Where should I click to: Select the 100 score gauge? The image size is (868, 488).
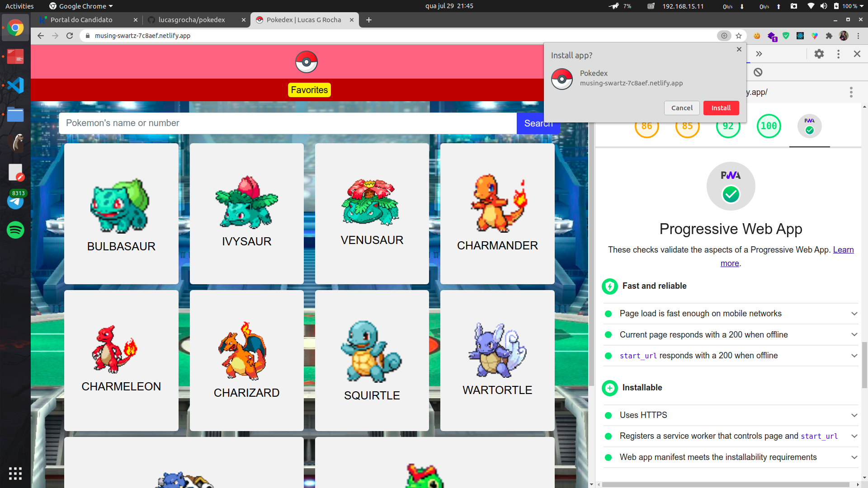pos(769,126)
